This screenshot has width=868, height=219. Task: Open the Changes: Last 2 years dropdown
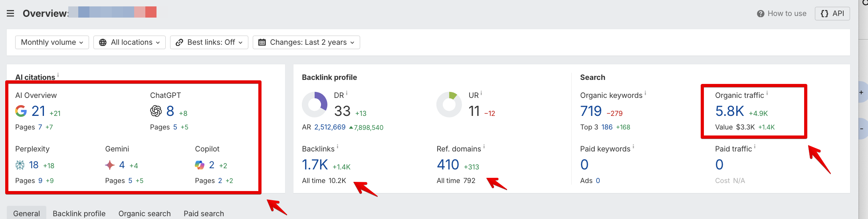click(306, 42)
